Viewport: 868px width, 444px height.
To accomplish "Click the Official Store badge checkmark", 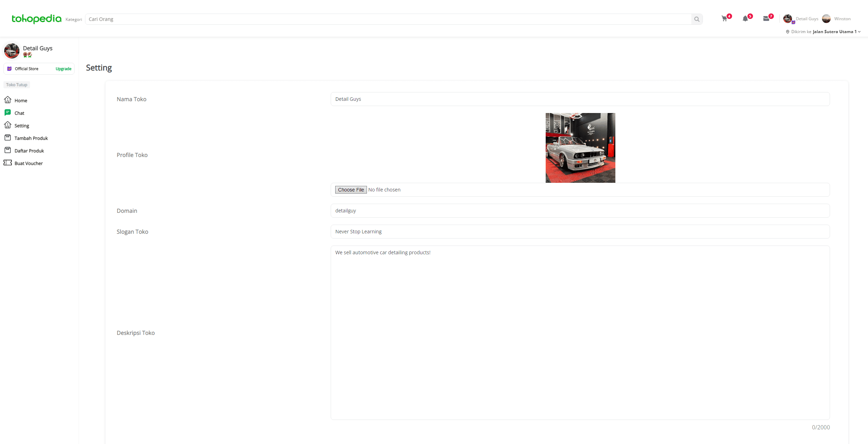I will (9, 68).
